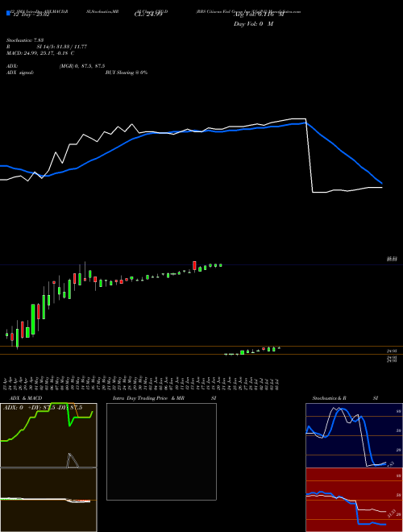Open the red RSI panel chart
Image resolution: width=403 pixels, height=532 pixels.
354,500
